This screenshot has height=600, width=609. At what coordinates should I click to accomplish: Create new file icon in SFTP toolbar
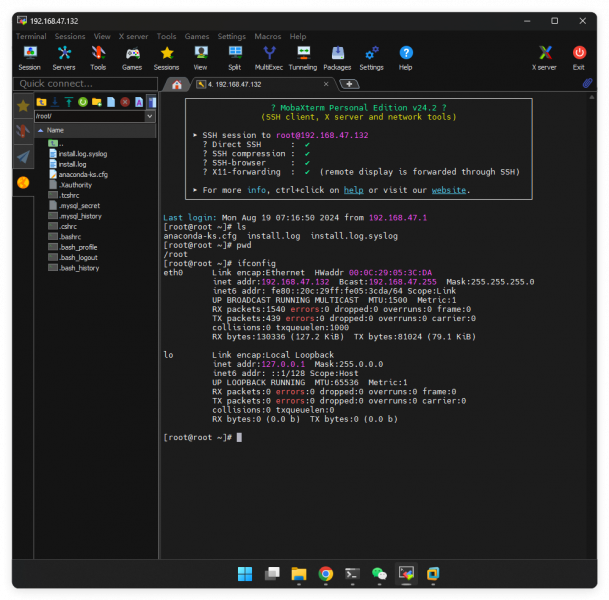point(111,102)
